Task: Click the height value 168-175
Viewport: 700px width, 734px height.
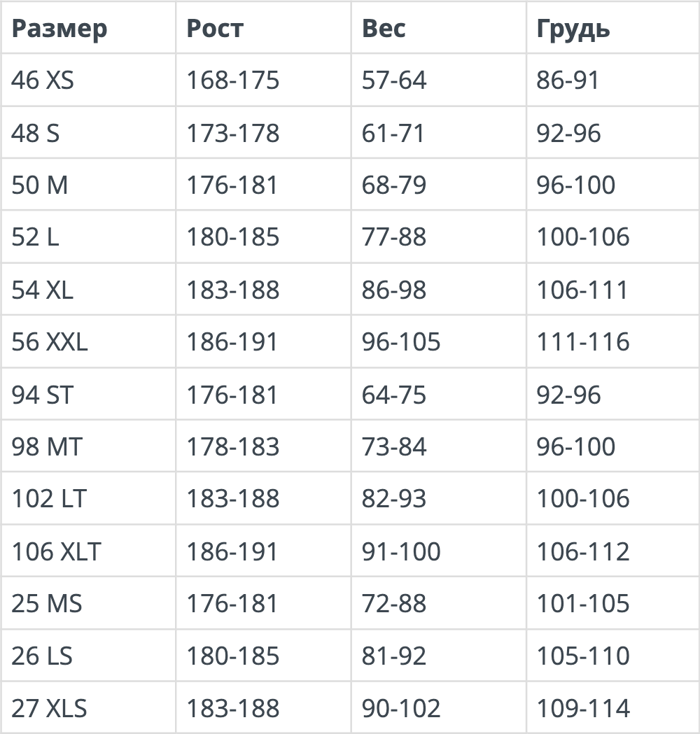Action: [x=232, y=80]
